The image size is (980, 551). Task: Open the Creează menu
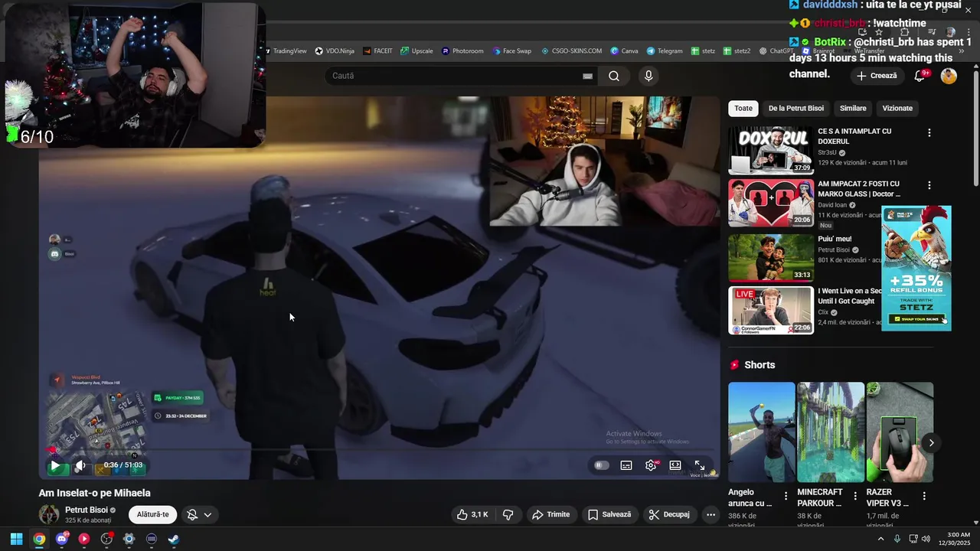pos(877,76)
